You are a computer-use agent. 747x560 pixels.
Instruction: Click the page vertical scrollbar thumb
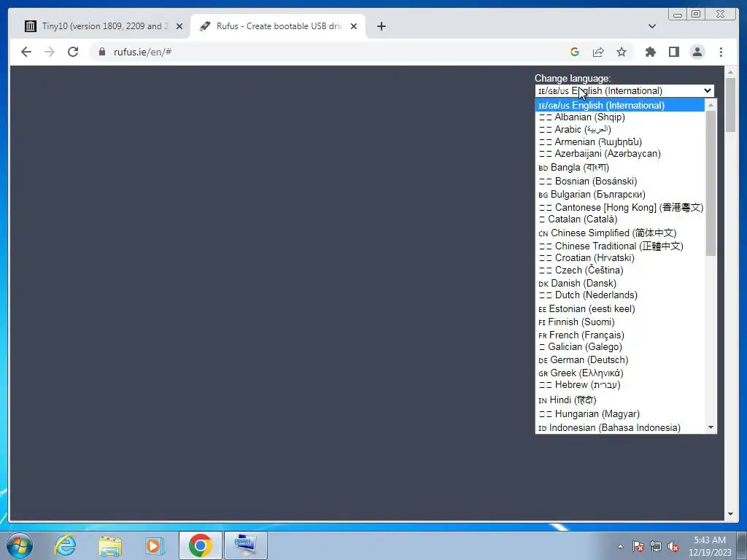pyautogui.click(x=731, y=105)
